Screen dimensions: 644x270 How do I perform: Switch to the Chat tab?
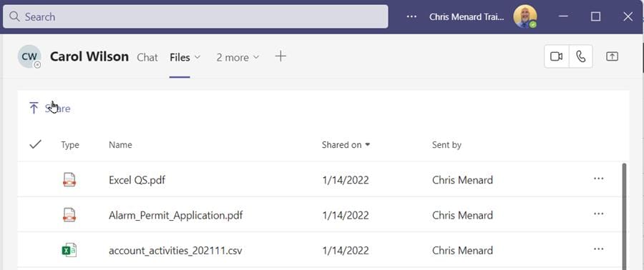click(x=147, y=57)
